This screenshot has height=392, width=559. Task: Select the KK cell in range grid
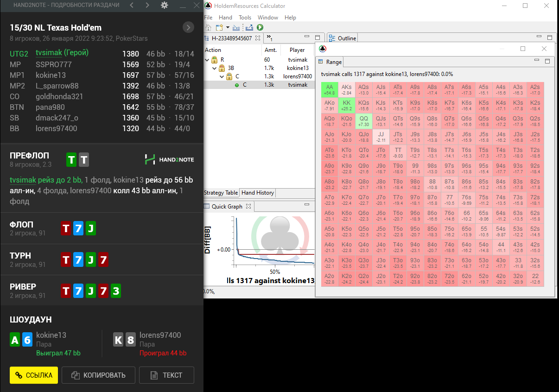[x=347, y=106]
